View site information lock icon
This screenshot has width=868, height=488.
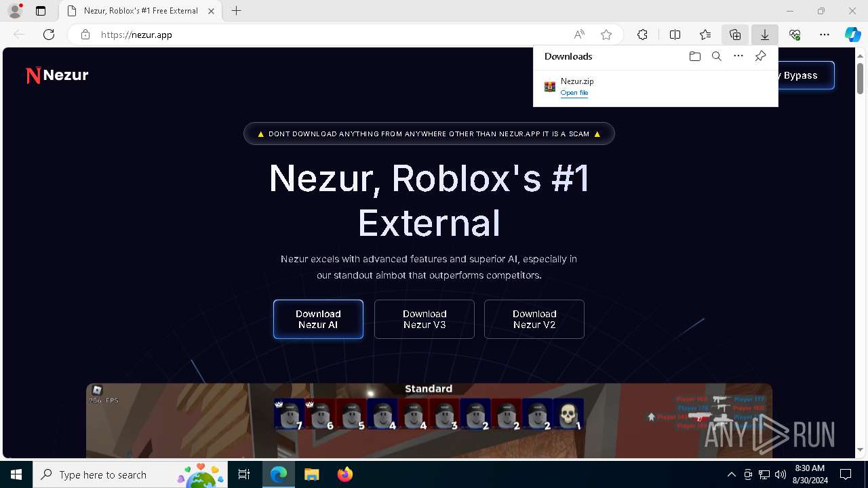[85, 35]
